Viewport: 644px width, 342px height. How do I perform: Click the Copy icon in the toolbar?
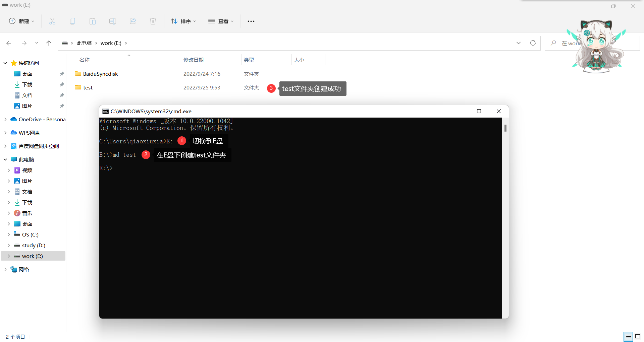(72, 21)
